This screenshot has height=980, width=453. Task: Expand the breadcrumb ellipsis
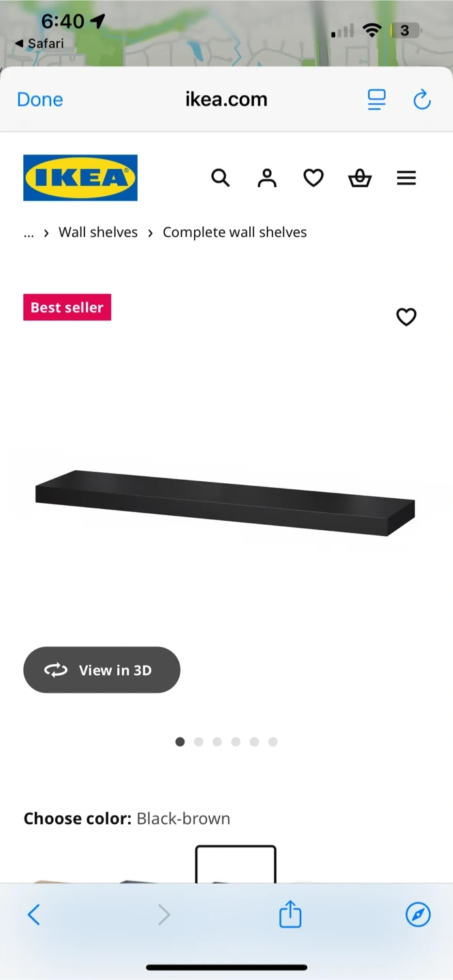(x=29, y=233)
